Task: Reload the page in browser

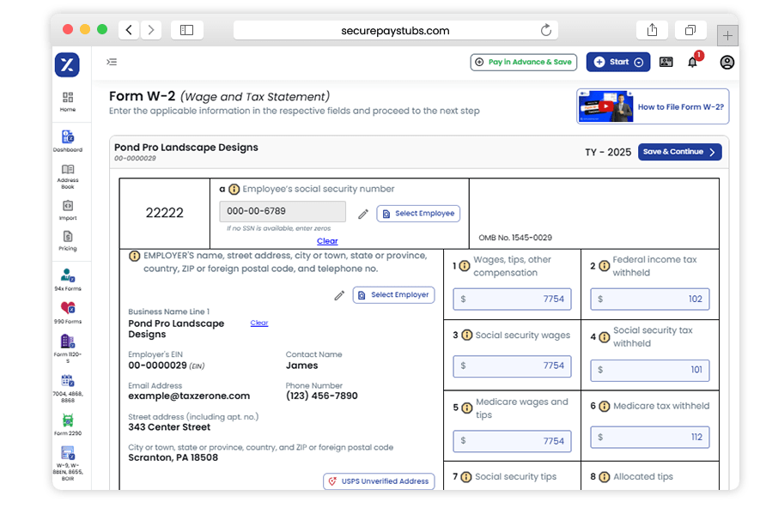Action: pyautogui.click(x=546, y=31)
